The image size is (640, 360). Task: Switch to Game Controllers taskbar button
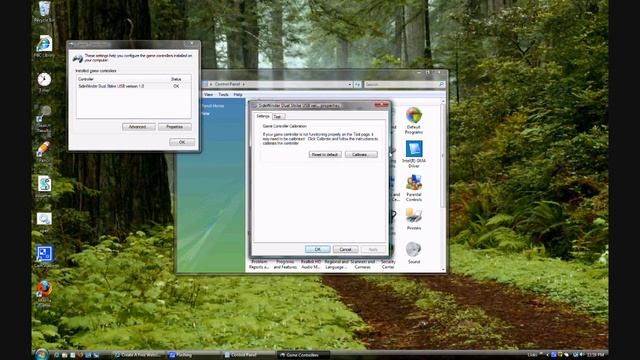[x=303, y=355]
